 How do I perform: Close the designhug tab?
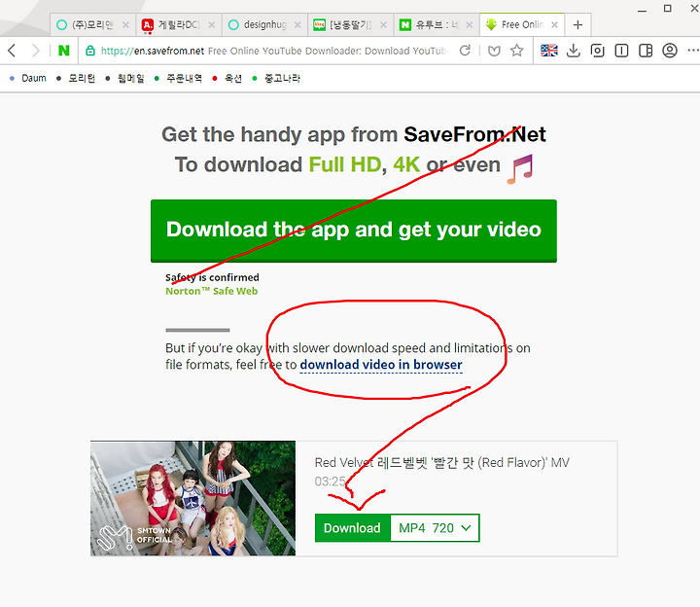click(x=297, y=25)
